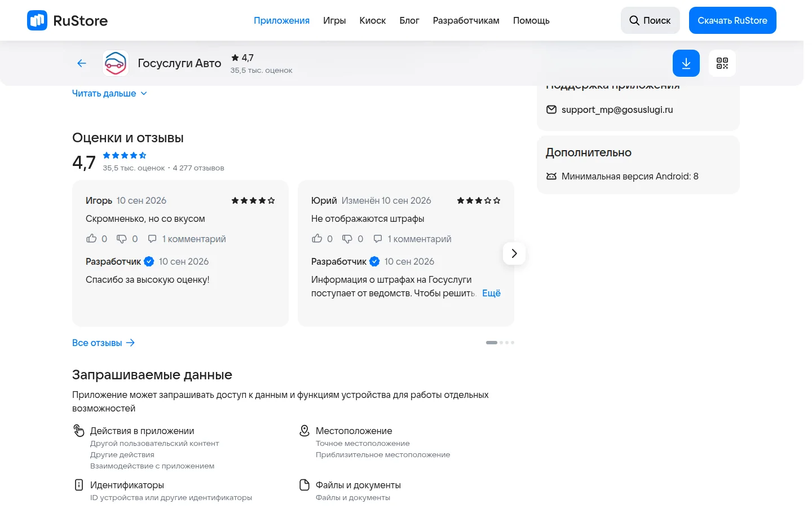Screen dimensions: 812x508
Task: Open the Поиск search button
Action: click(x=650, y=20)
